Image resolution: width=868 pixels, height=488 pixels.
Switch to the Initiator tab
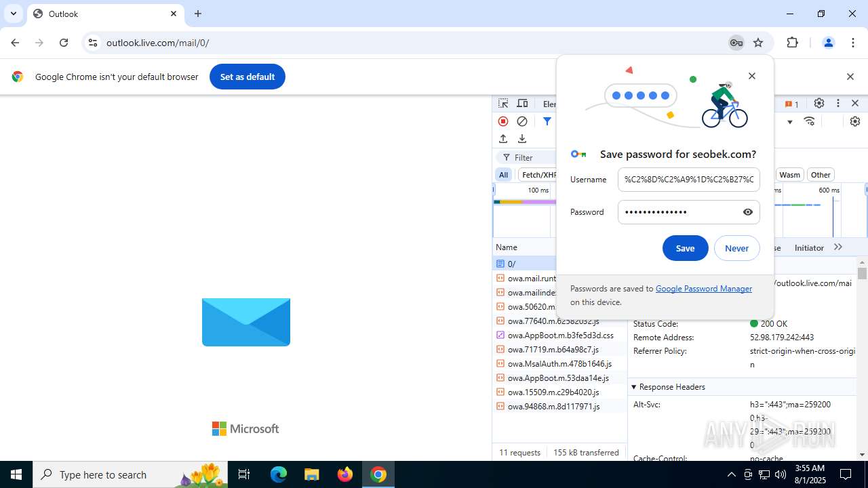point(809,248)
